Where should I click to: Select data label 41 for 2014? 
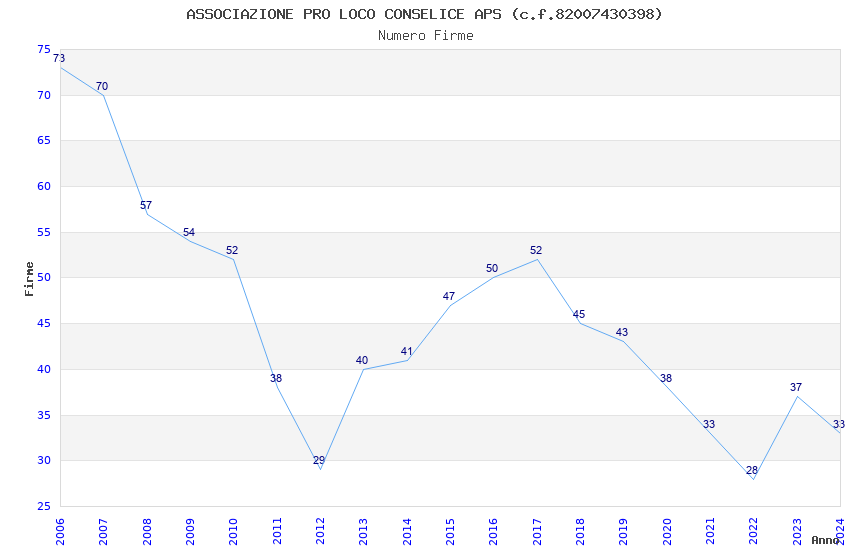pyautogui.click(x=407, y=351)
